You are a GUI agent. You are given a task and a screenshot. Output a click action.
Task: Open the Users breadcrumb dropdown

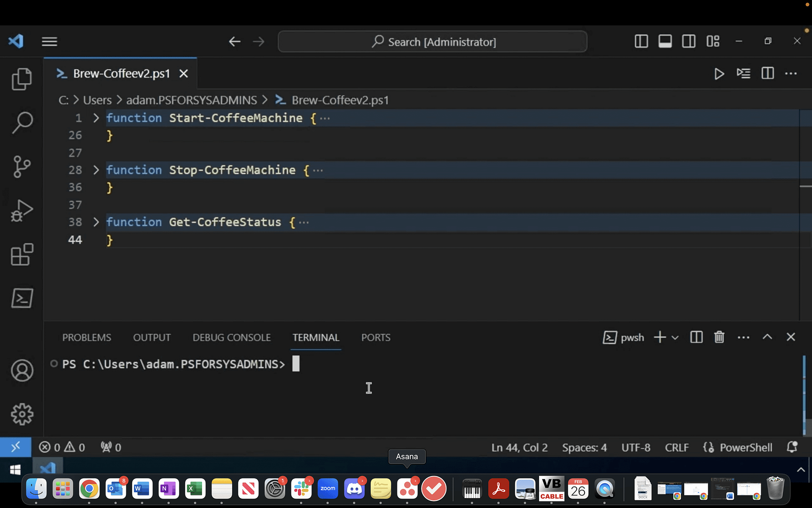coord(97,100)
